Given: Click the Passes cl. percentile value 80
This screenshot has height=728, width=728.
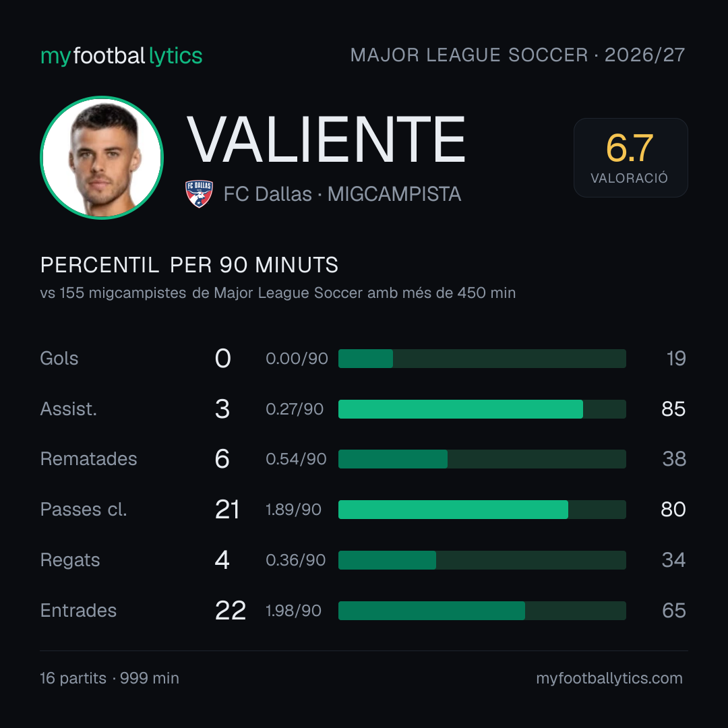Looking at the screenshot, I should [x=673, y=510].
